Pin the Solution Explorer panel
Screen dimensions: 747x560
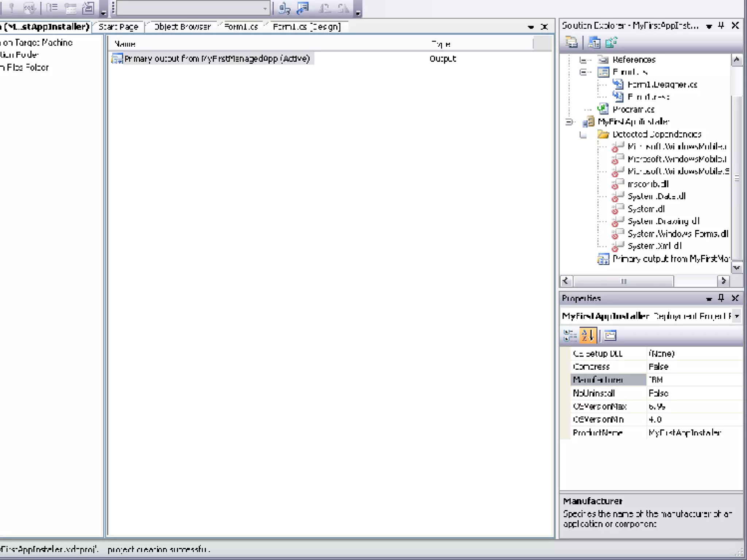coord(721,26)
